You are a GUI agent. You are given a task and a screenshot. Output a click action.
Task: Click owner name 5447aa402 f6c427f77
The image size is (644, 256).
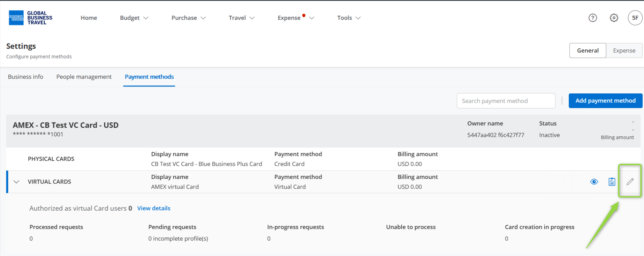pyautogui.click(x=496, y=135)
